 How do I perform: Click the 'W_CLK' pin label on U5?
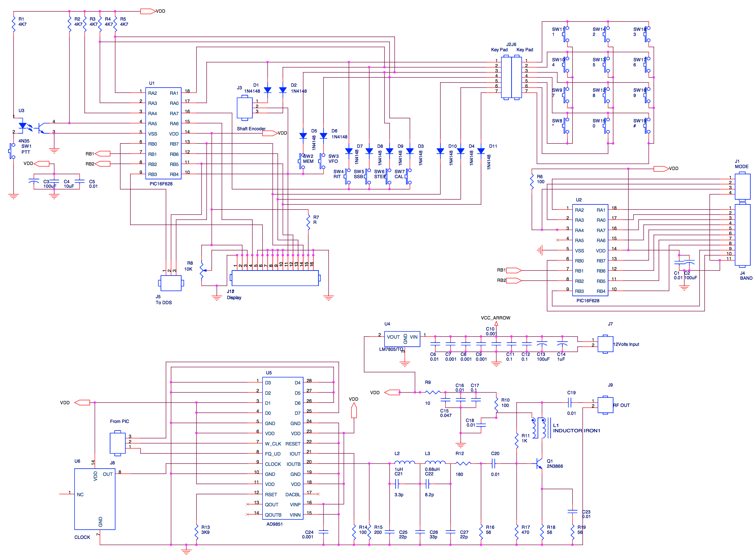coord(273,444)
